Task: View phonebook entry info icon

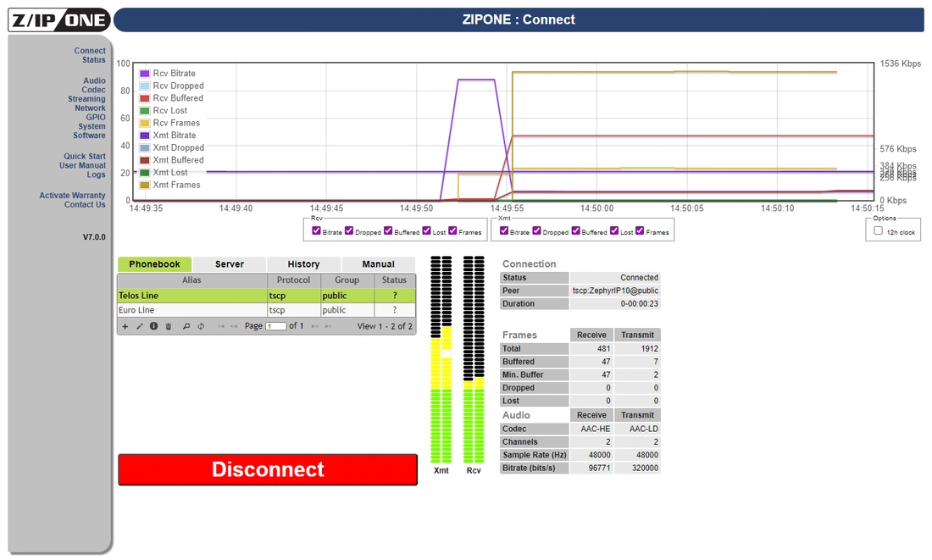Action: tap(154, 326)
